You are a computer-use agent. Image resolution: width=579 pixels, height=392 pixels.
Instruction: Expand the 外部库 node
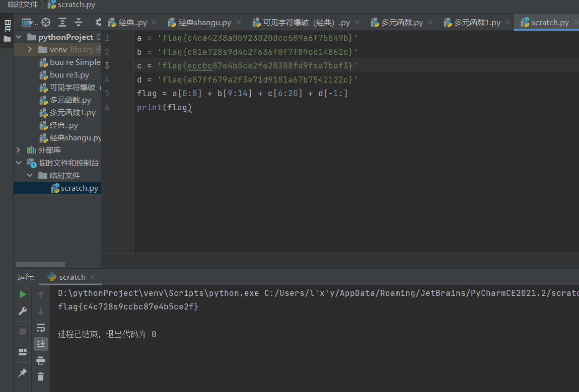pos(19,150)
